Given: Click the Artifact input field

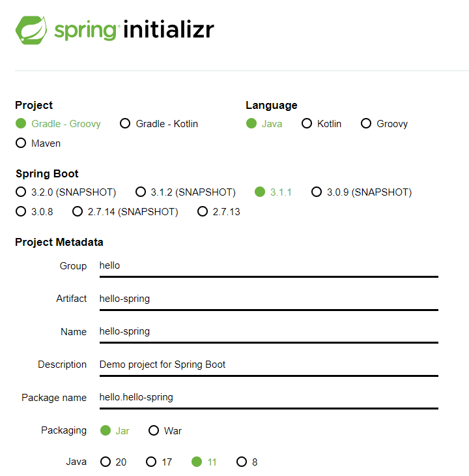Looking at the screenshot, I should pyautogui.click(x=269, y=299).
